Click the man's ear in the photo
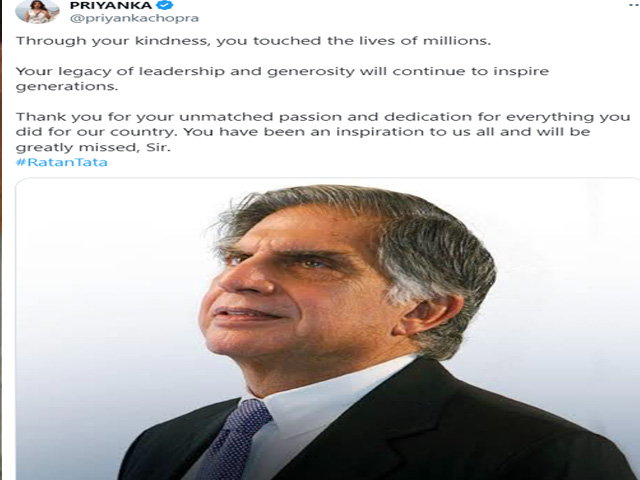Image resolution: width=640 pixels, height=480 pixels. point(431,314)
